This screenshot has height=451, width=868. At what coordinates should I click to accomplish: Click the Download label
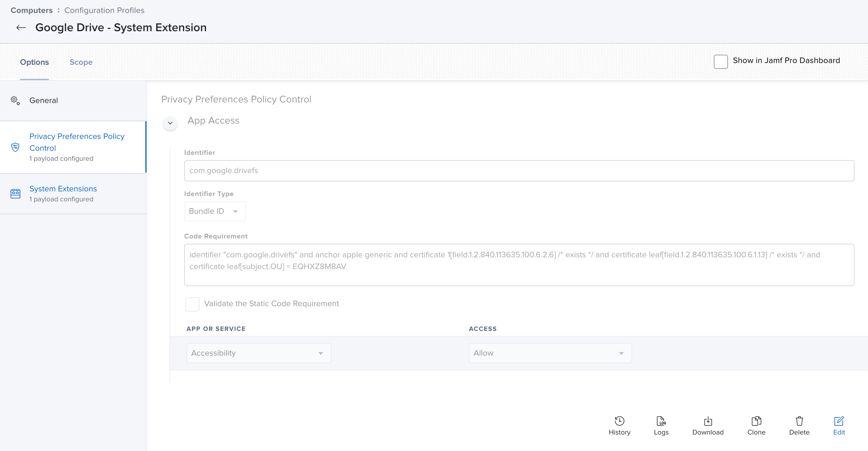tap(708, 432)
